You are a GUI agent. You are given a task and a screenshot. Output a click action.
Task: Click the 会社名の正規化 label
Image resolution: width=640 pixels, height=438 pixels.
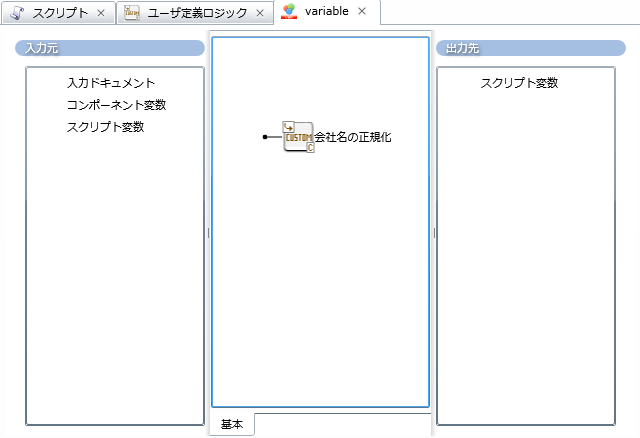(353, 137)
